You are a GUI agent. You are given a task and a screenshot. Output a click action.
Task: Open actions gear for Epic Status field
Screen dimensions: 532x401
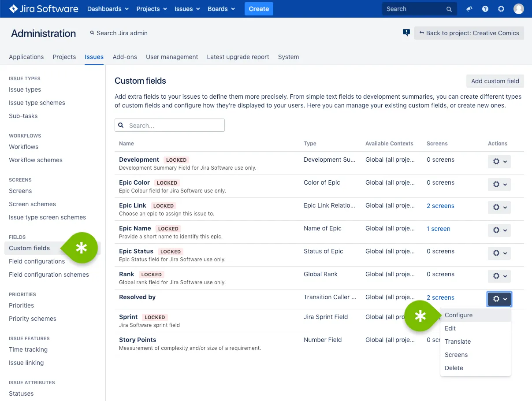tap(499, 253)
